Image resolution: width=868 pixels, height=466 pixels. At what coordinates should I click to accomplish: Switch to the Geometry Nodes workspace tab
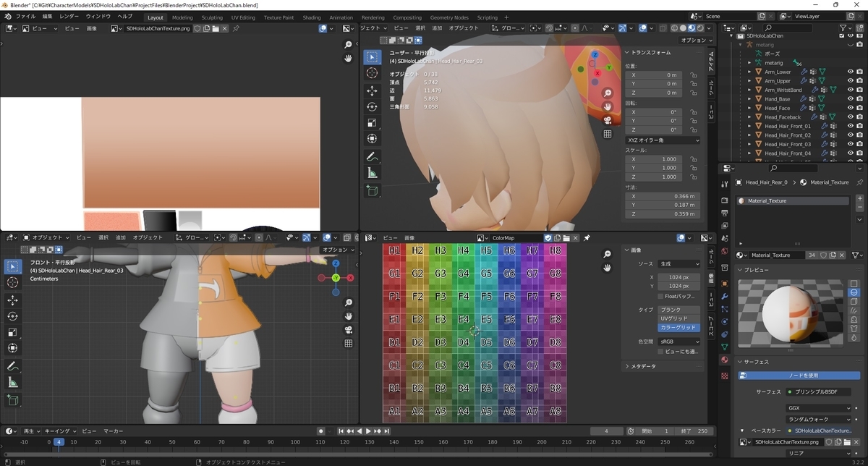click(449, 17)
